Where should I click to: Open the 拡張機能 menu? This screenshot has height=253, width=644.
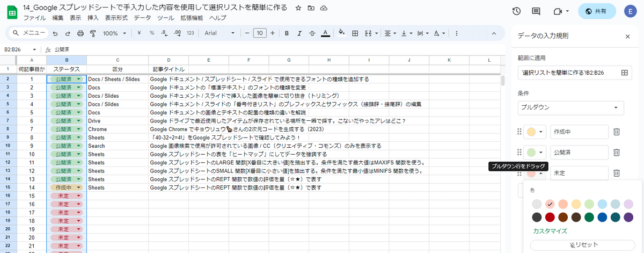click(193, 18)
